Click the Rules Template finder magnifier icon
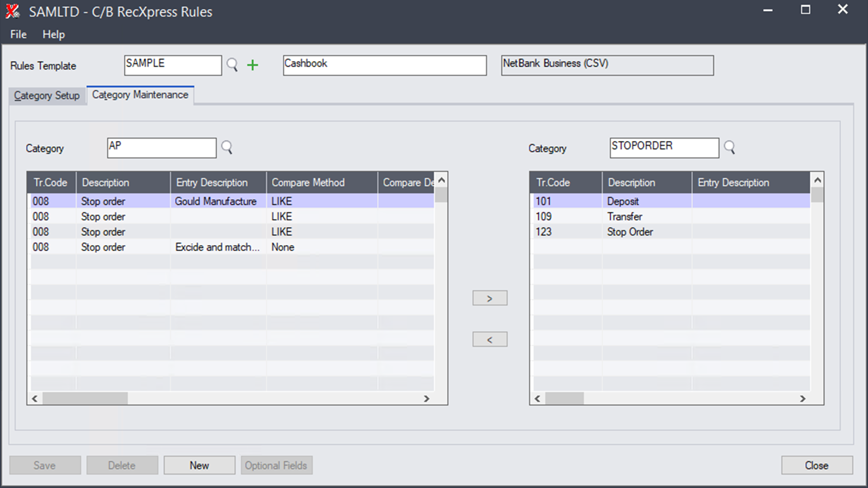This screenshot has width=868, height=488. (x=232, y=65)
